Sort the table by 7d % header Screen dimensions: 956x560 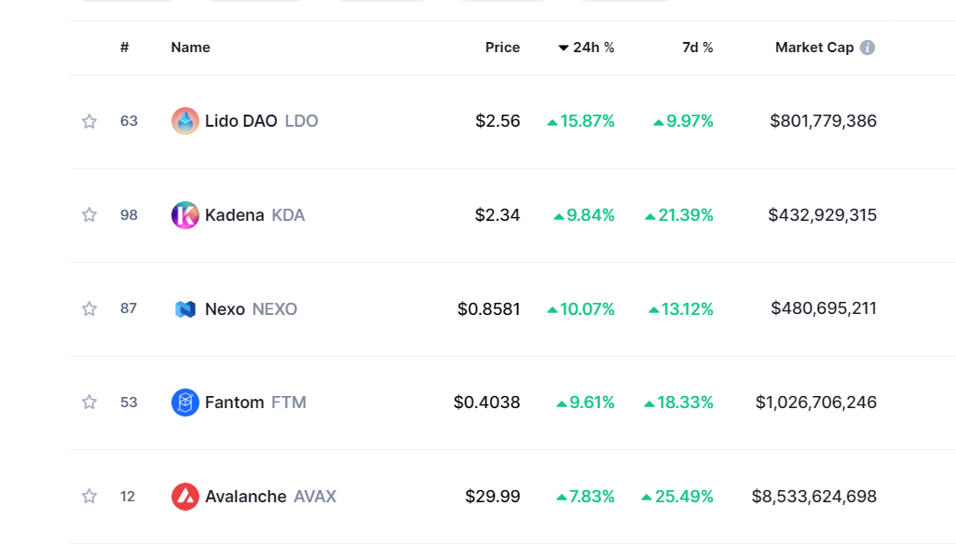click(697, 48)
